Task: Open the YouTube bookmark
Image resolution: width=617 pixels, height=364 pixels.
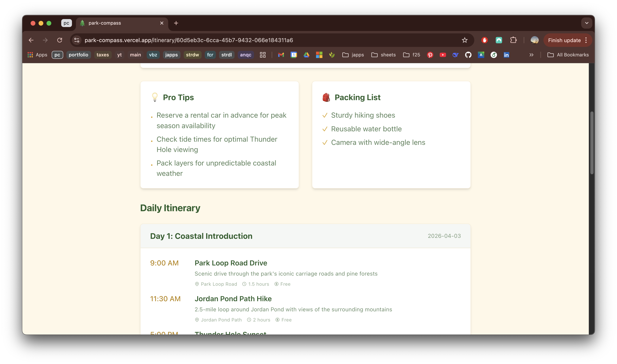Action: point(443,55)
